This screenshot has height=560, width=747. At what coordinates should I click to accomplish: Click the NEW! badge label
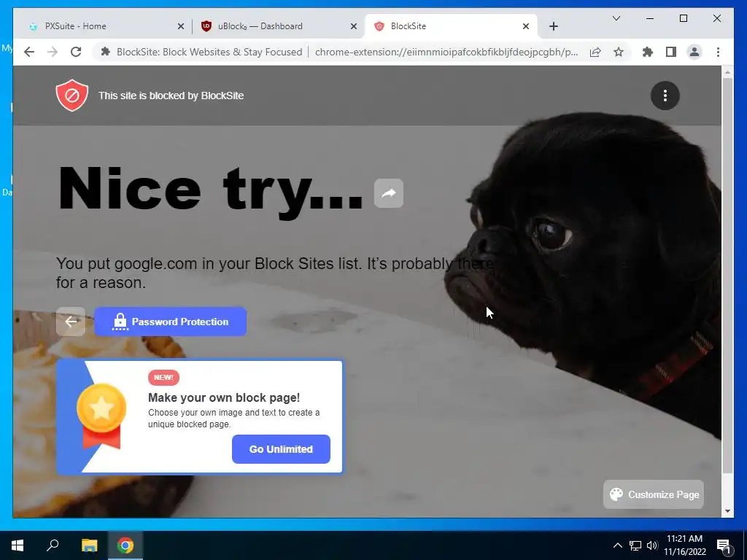163,378
